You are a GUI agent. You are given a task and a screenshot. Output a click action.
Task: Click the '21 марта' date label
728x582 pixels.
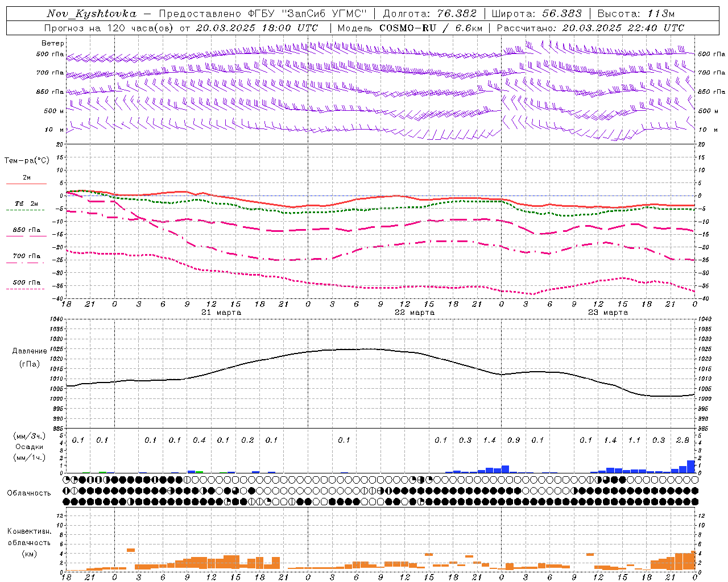tap(221, 313)
